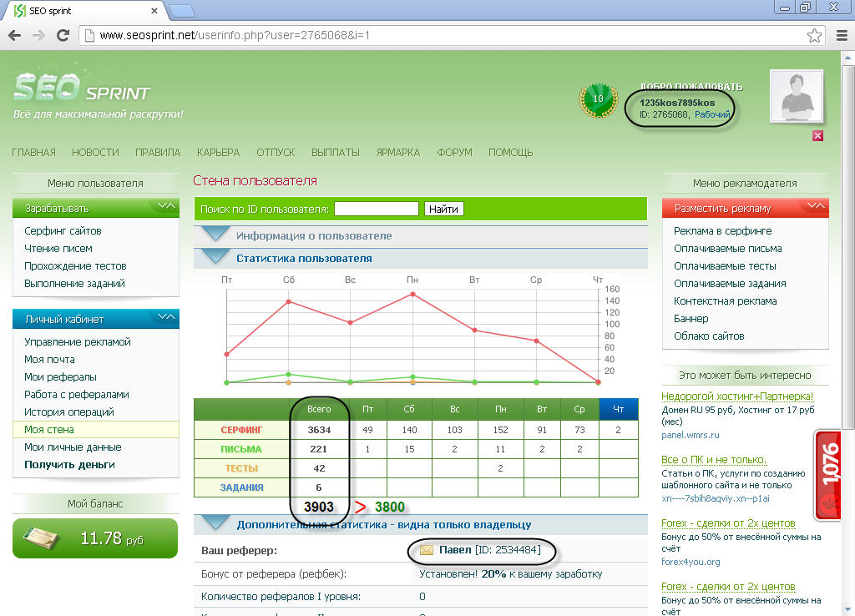
Task: Click the money icon in the balance box
Action: (x=41, y=538)
